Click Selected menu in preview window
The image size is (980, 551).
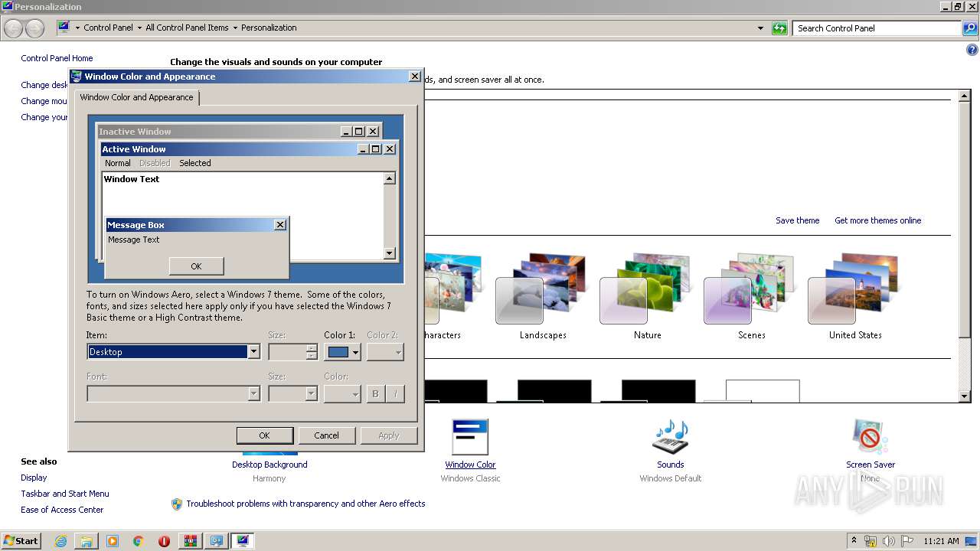[x=195, y=163]
